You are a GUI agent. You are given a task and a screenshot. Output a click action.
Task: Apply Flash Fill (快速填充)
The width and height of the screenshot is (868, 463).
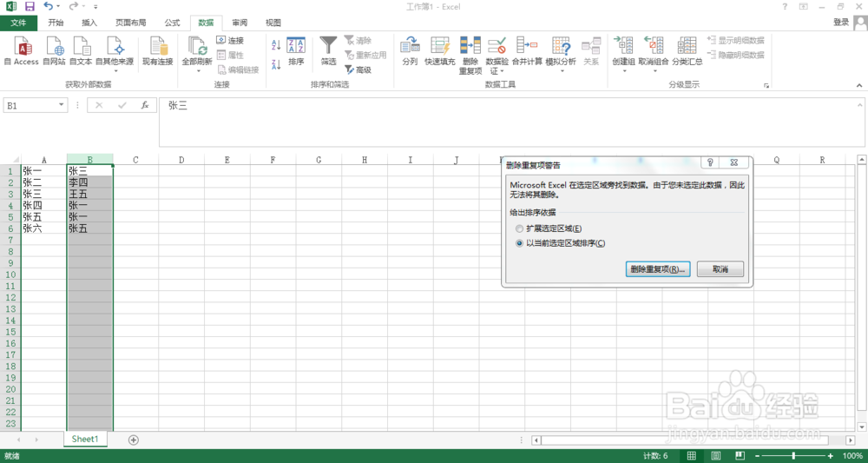point(440,51)
